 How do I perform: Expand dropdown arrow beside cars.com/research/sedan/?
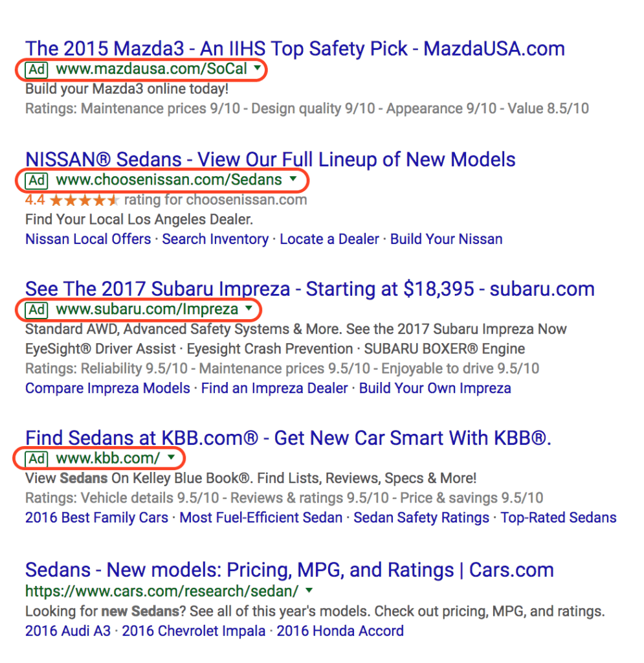pos(309,589)
